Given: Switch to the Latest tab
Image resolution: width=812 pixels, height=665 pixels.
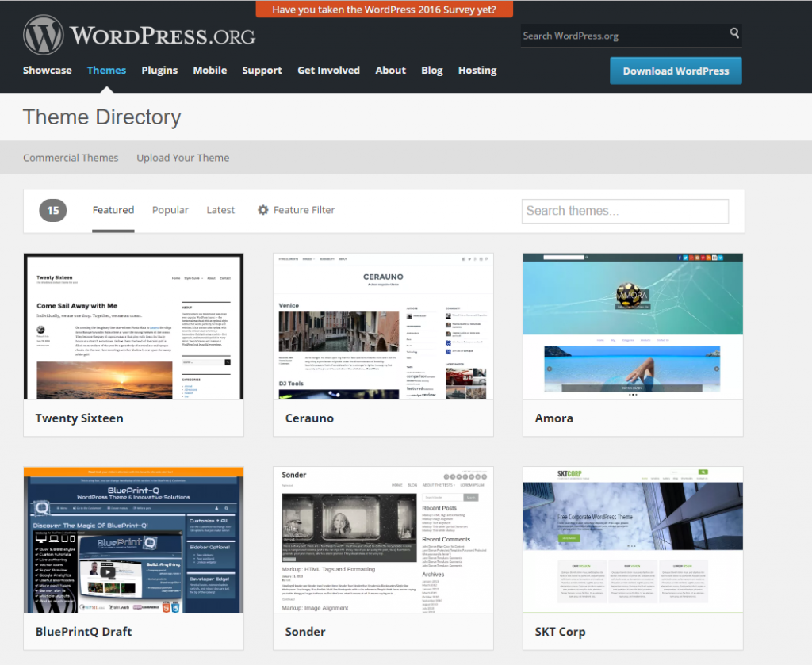Looking at the screenshot, I should (220, 210).
